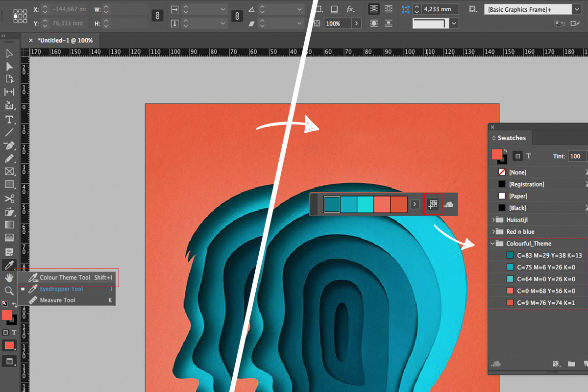Screen dimensions: 588x392
Task: Click the Tint value input field
Action: (576, 156)
